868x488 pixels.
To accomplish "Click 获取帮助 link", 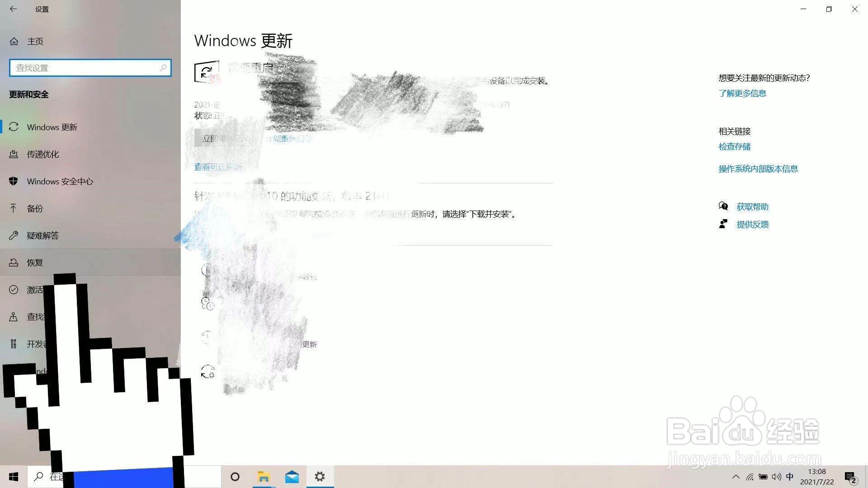I will coord(752,206).
